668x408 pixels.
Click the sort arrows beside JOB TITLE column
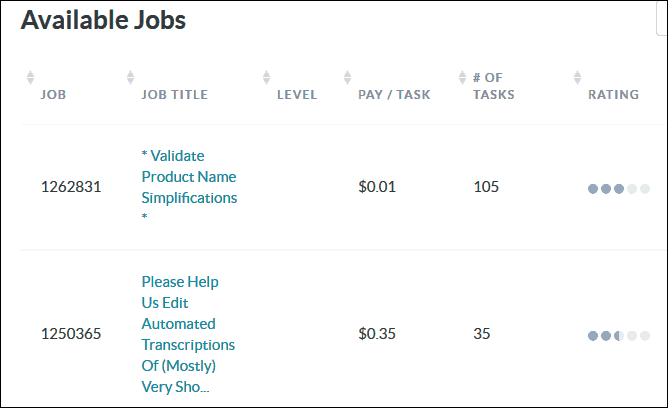[x=130, y=78]
